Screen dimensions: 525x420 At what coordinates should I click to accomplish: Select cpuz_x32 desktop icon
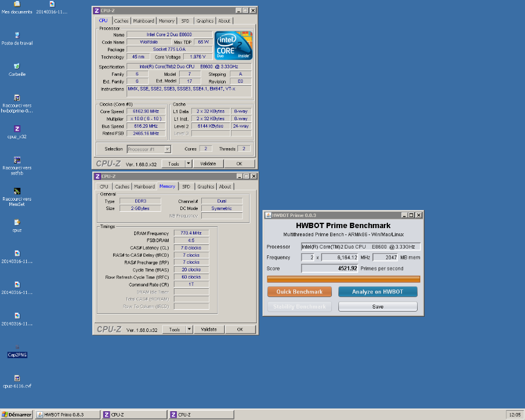(x=17, y=132)
